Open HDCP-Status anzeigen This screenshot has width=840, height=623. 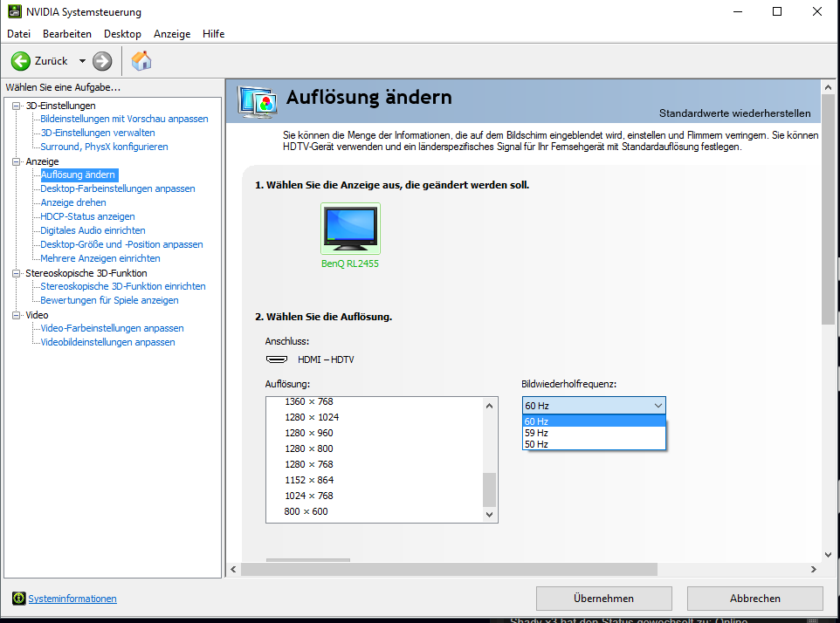(88, 216)
